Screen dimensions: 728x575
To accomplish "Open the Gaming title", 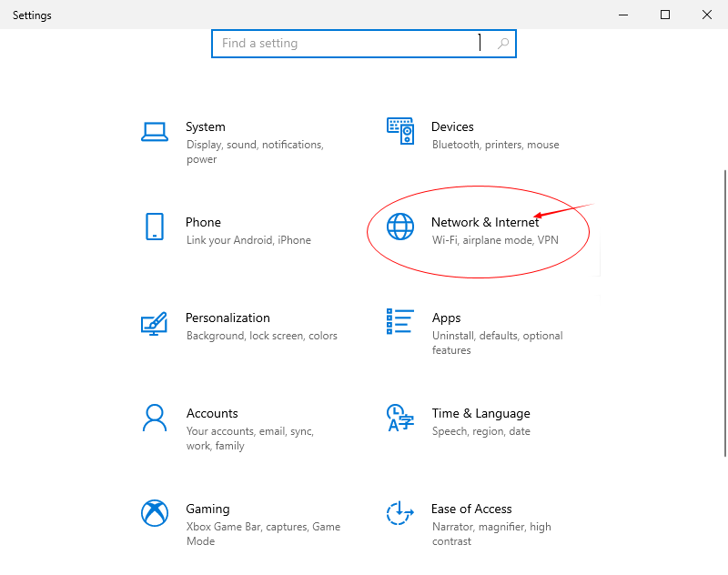I will [208, 509].
